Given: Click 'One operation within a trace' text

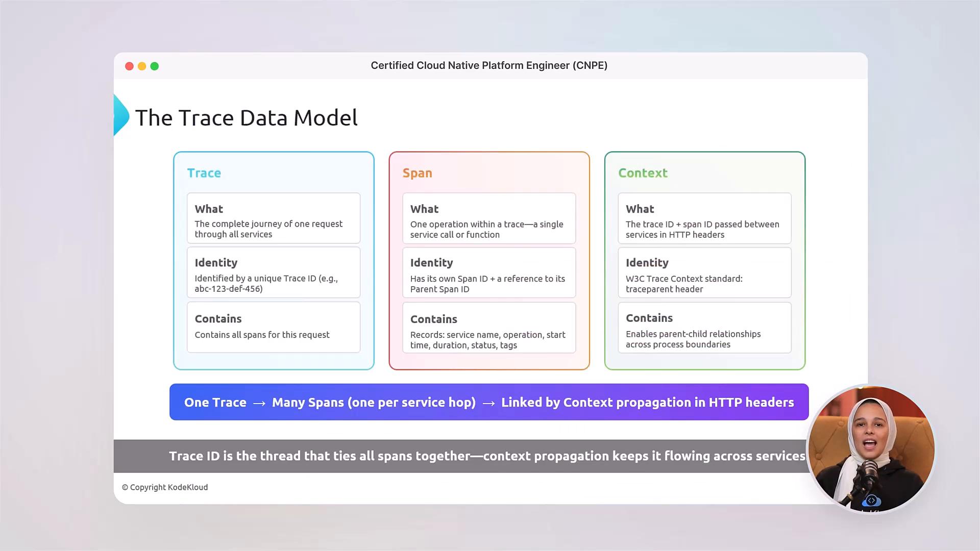Looking at the screenshot, I should (x=467, y=224).
